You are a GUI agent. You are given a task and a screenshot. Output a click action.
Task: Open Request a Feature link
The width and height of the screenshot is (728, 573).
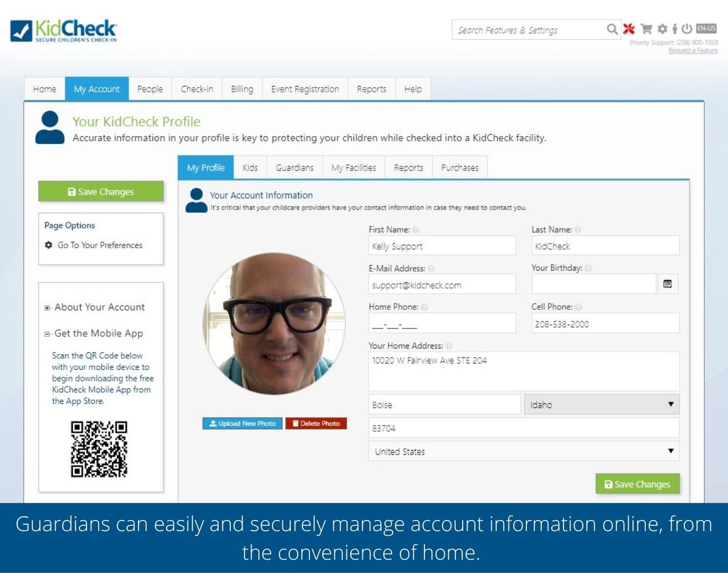point(693,50)
